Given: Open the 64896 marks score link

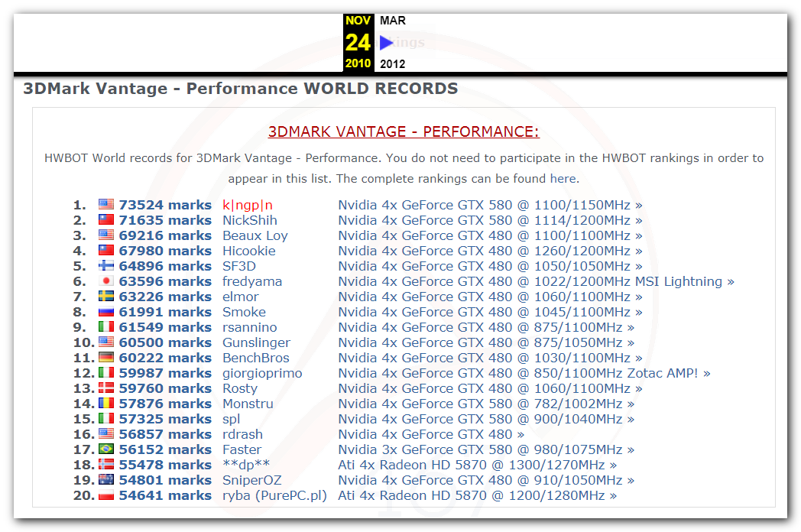Looking at the screenshot, I should point(165,266).
